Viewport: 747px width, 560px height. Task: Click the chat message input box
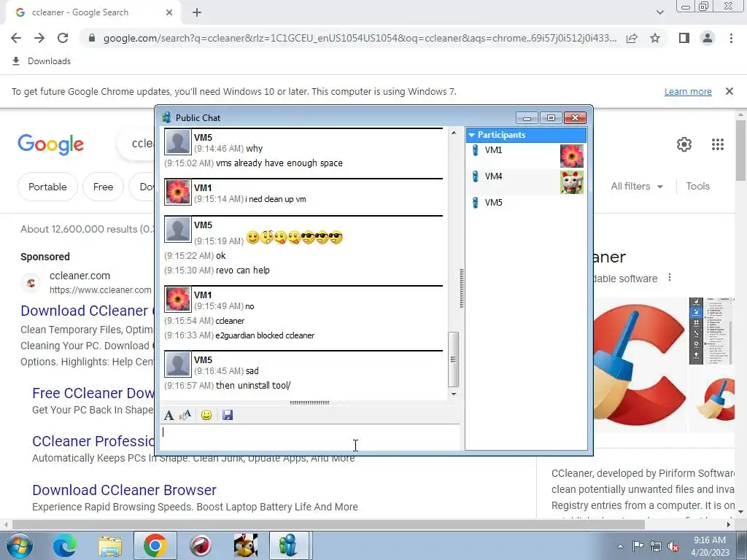pos(309,437)
